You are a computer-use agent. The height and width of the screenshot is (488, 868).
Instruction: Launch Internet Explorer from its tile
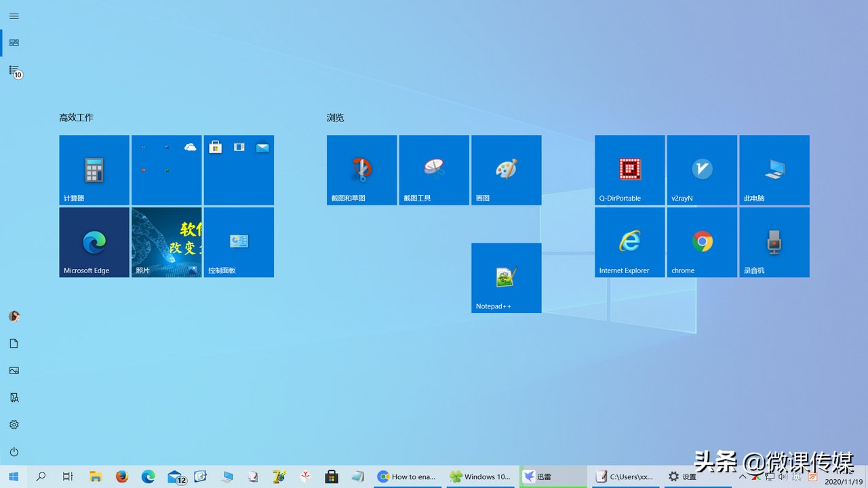[x=629, y=242]
